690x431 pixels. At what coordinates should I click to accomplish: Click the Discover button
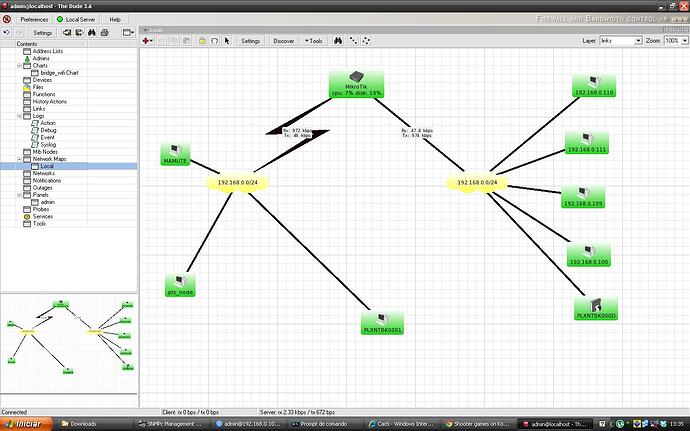(x=283, y=41)
